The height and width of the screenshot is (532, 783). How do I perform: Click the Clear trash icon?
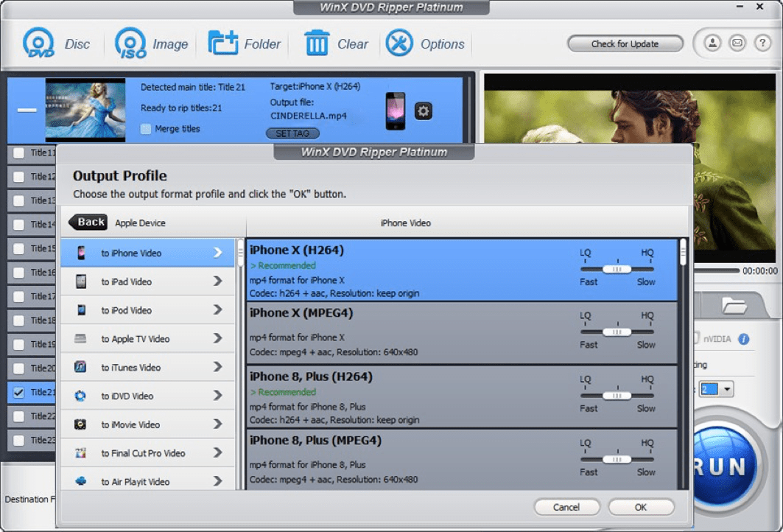coord(317,43)
